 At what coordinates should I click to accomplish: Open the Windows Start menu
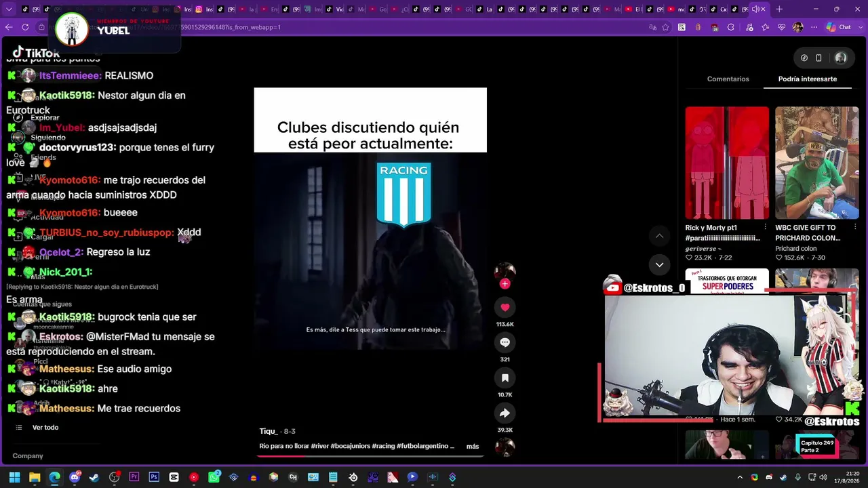click(x=14, y=477)
